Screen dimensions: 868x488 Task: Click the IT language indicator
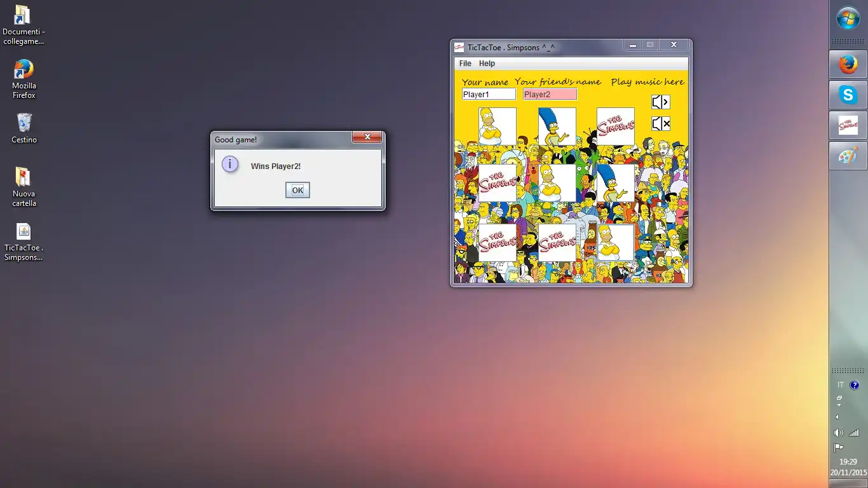point(841,385)
